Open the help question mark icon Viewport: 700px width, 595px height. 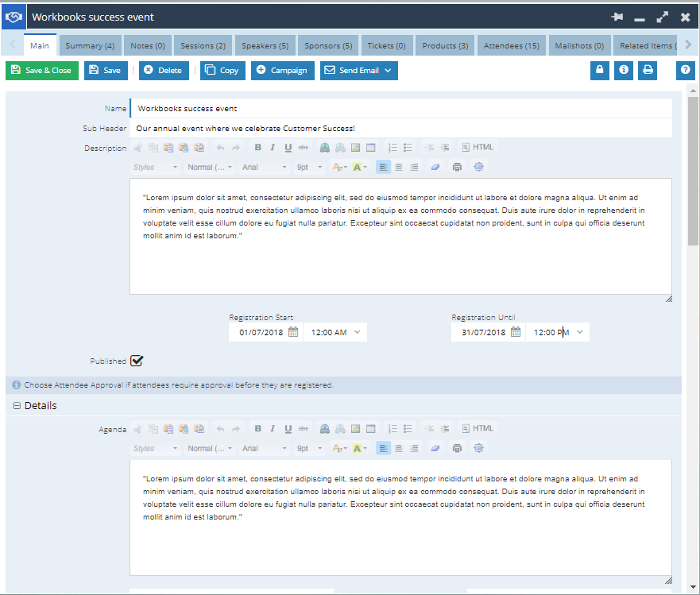[x=685, y=70]
